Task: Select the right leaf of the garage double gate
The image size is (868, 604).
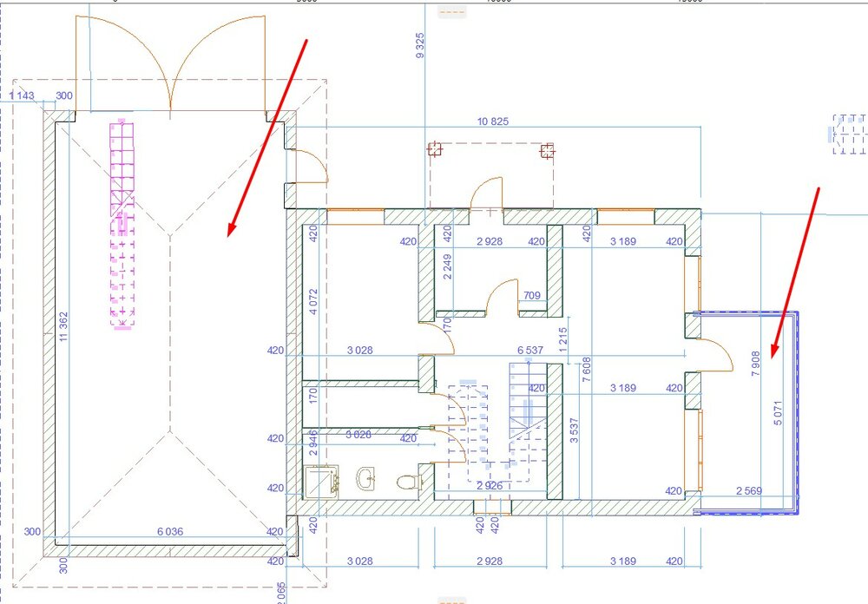Action: [218, 62]
